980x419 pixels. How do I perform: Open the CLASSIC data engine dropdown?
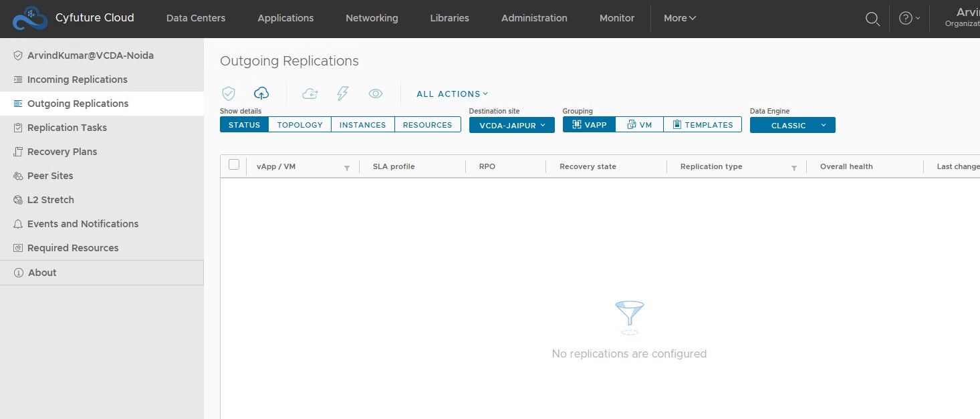tap(792, 125)
